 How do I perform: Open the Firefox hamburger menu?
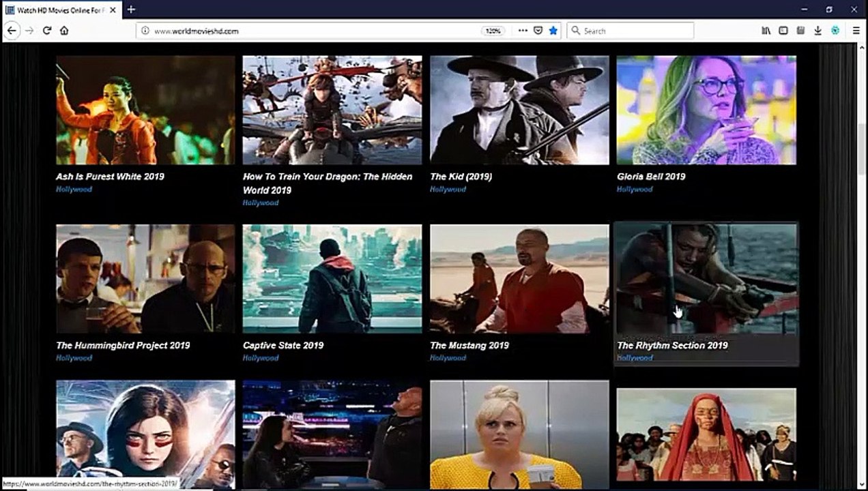(856, 31)
